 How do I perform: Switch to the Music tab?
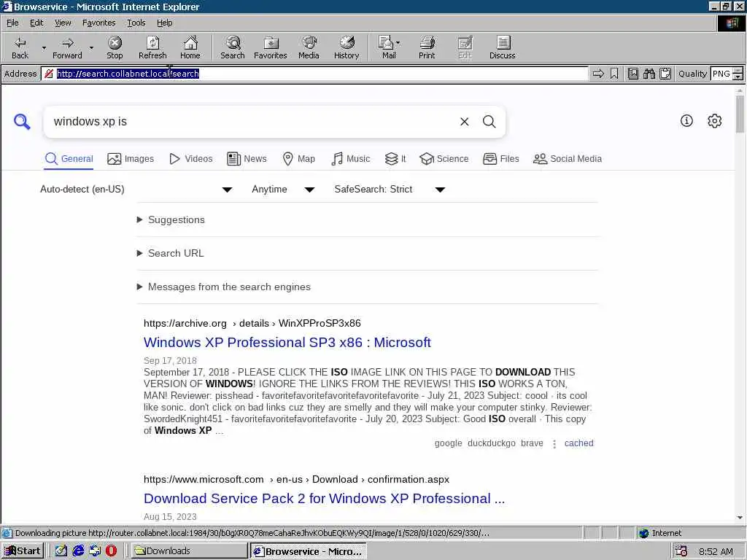tap(351, 158)
